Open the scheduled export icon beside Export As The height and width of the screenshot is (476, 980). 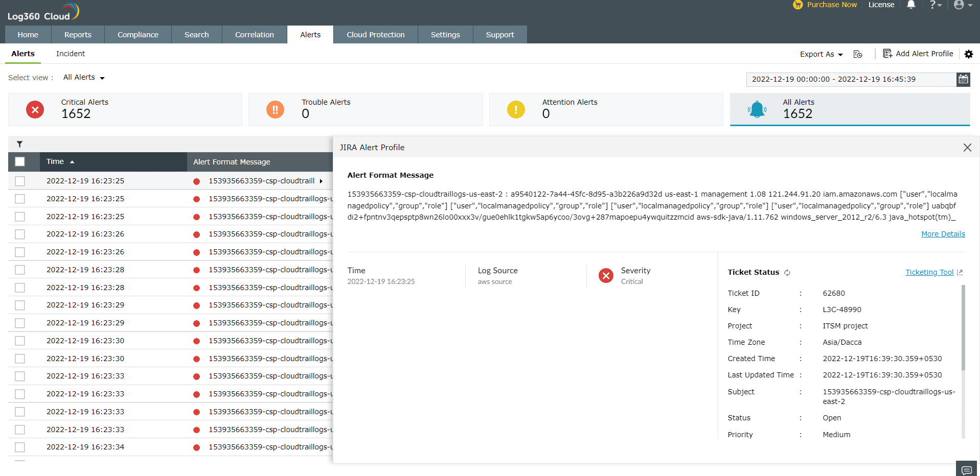(x=858, y=54)
